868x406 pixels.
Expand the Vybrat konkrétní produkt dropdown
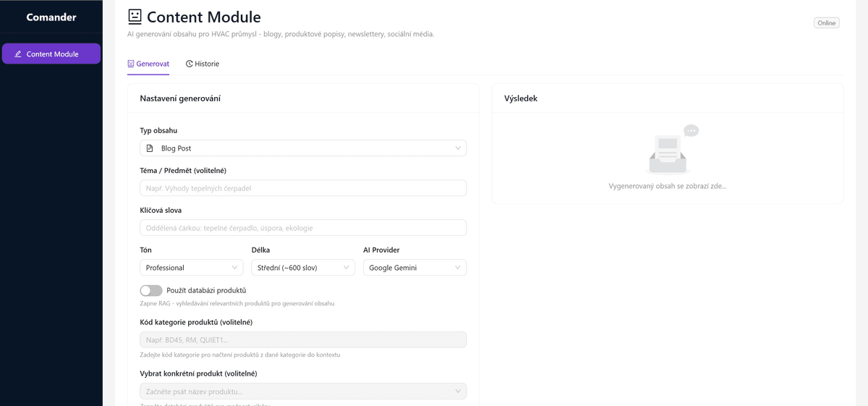[303, 392]
